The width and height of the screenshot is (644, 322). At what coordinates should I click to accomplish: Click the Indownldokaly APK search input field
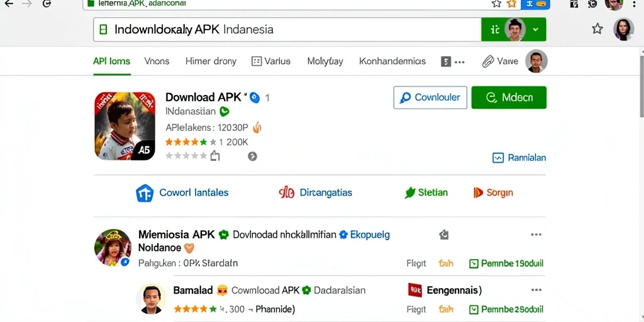tap(287, 30)
